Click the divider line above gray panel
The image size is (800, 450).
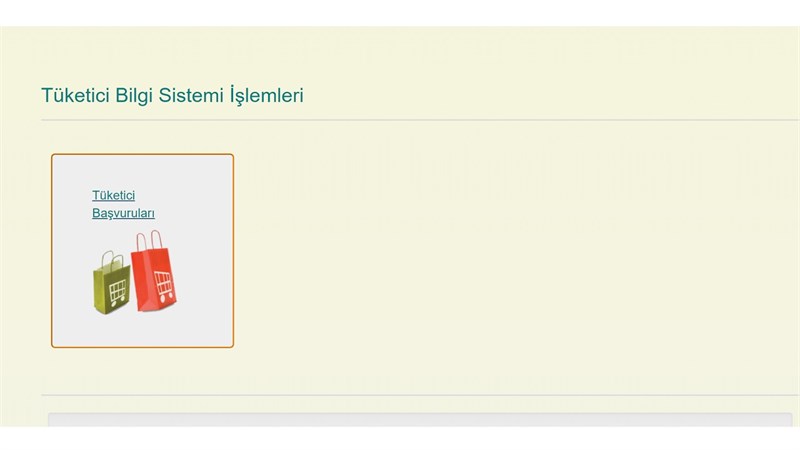tap(420, 395)
